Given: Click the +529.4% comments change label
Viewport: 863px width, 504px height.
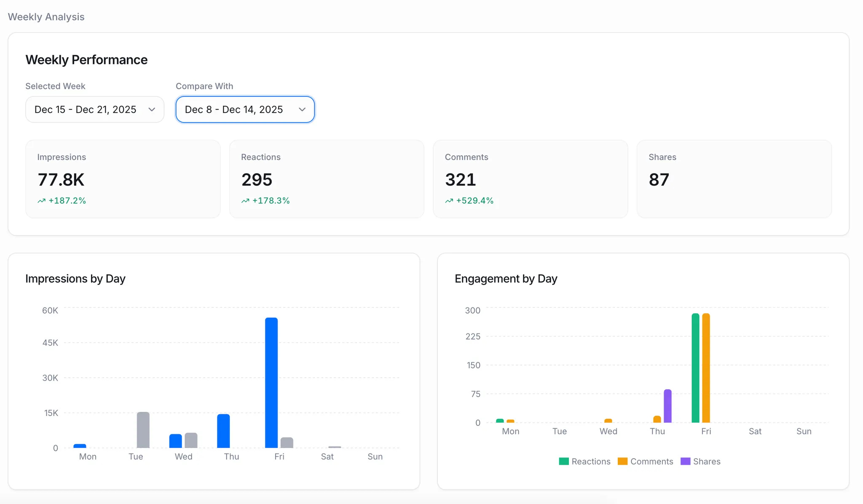Looking at the screenshot, I should point(474,201).
